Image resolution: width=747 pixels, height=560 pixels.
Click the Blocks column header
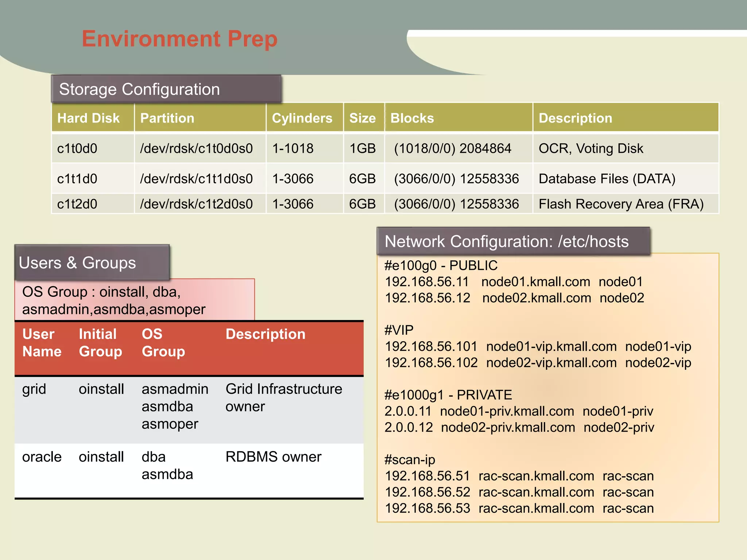click(459, 118)
